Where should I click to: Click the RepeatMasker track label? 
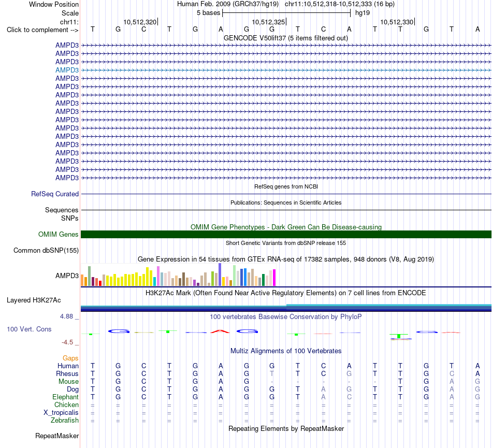[x=57, y=436]
